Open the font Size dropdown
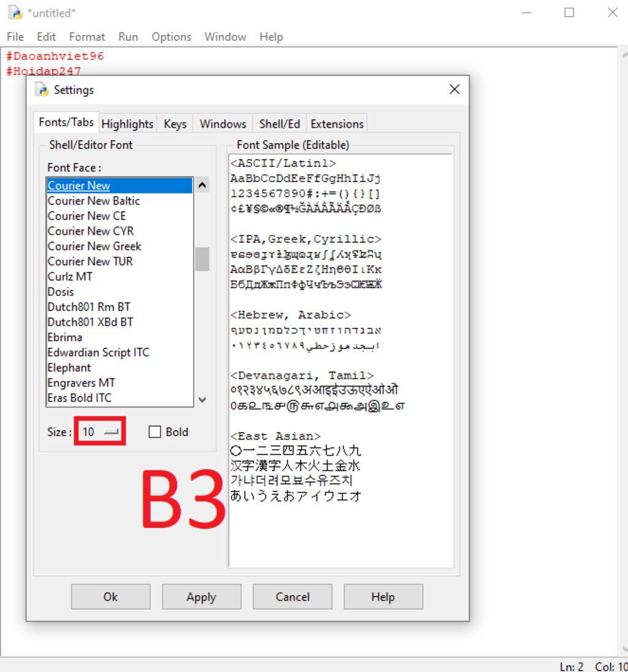This screenshot has width=628, height=672. 101,432
